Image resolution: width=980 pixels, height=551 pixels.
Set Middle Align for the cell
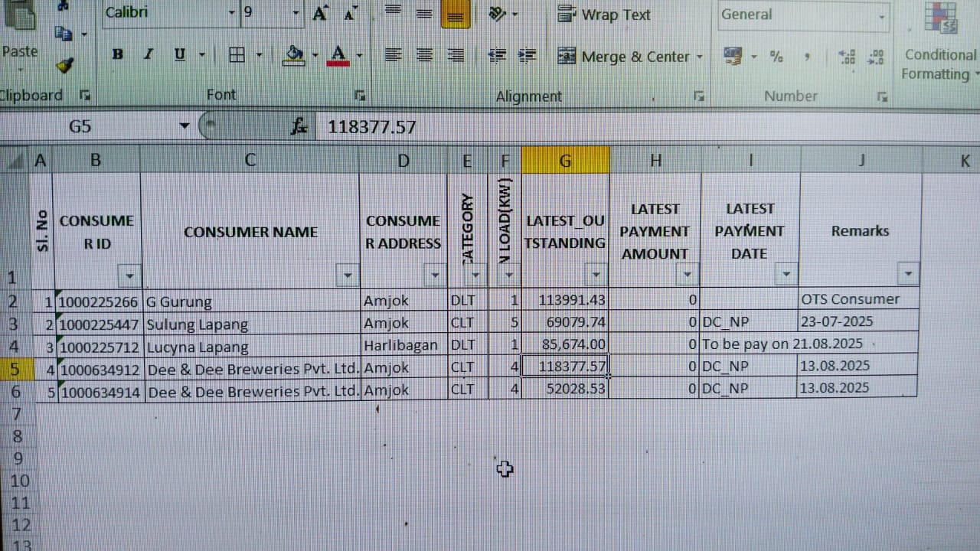(423, 14)
